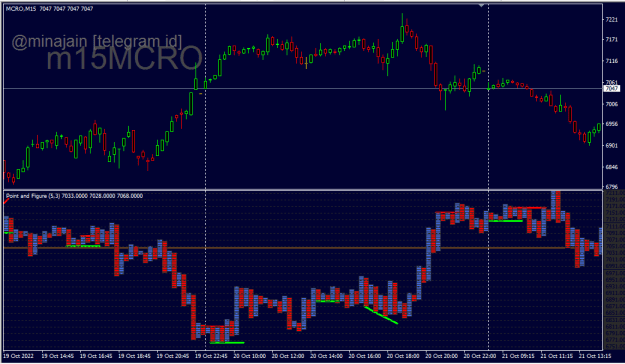Click the 19 Oct 2022 time label
This screenshot has height=364, width=625.
pos(19,356)
